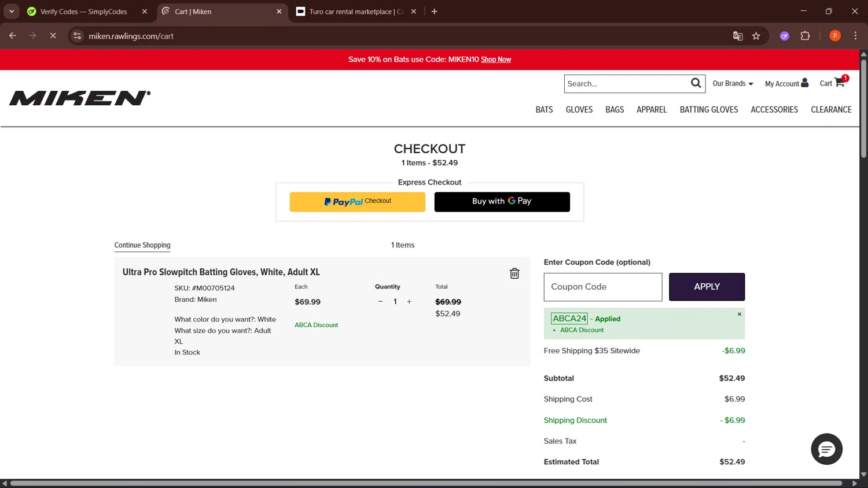
Task: Open the CLEARANCE menu
Action: (x=831, y=109)
